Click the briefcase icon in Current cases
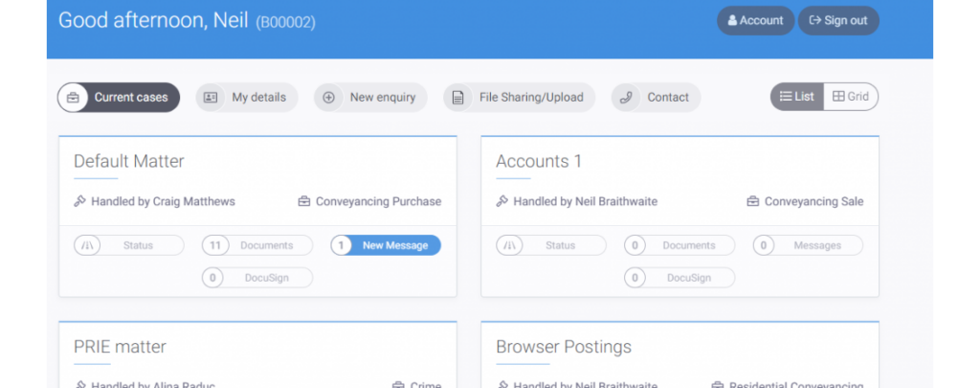 pos(73,98)
